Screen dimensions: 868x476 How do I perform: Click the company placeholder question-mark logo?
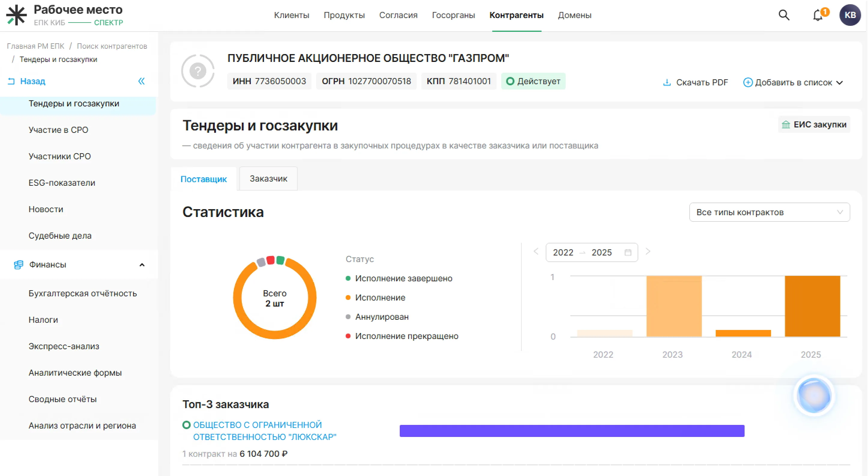[x=198, y=71]
